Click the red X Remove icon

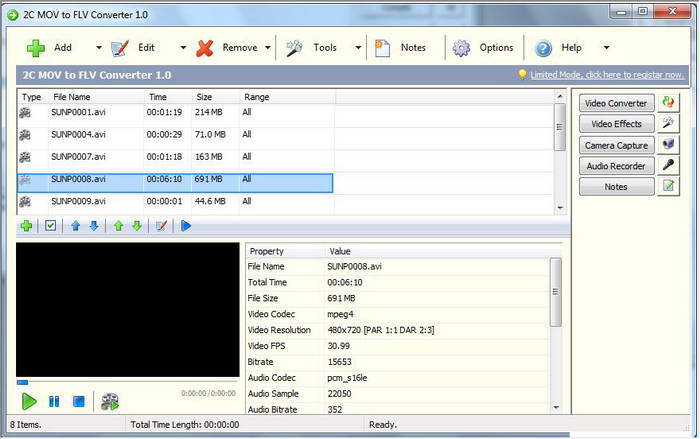coord(204,48)
